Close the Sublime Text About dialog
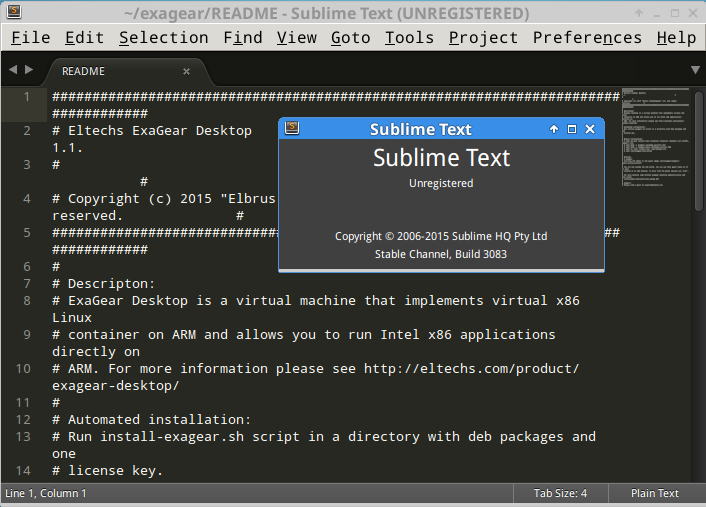Viewport: 706px width, 507px height. click(590, 129)
